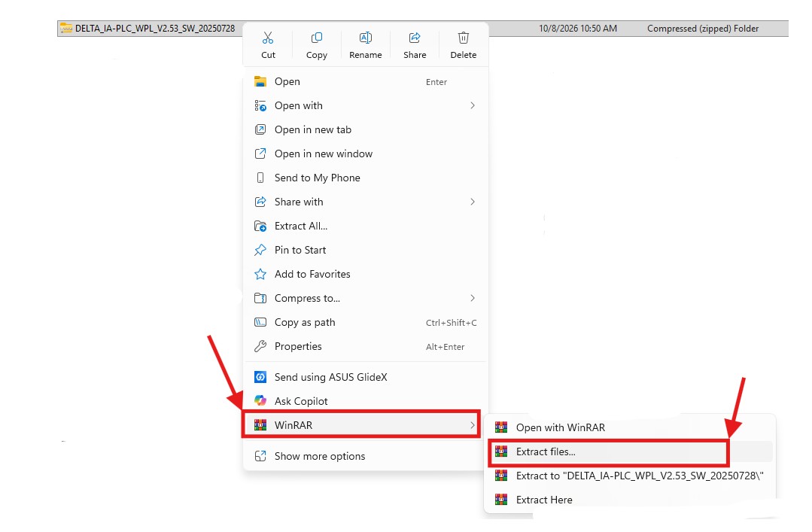Click the Open in new tab icon
The height and width of the screenshot is (532, 812).
260,129
